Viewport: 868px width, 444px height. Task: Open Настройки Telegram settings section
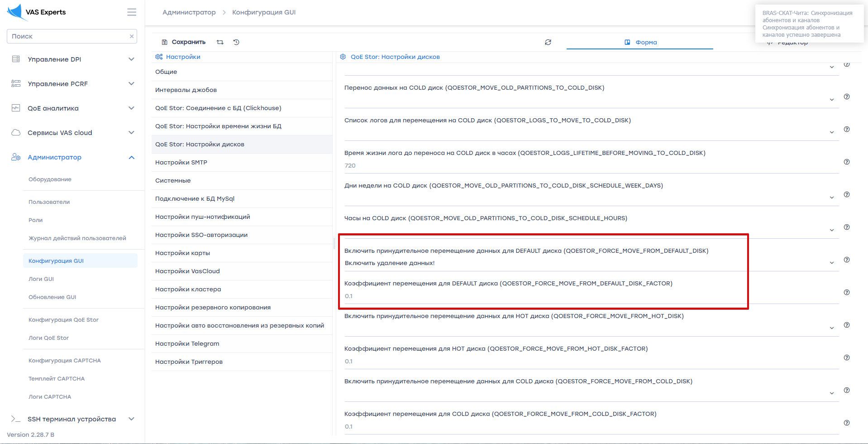(x=187, y=343)
